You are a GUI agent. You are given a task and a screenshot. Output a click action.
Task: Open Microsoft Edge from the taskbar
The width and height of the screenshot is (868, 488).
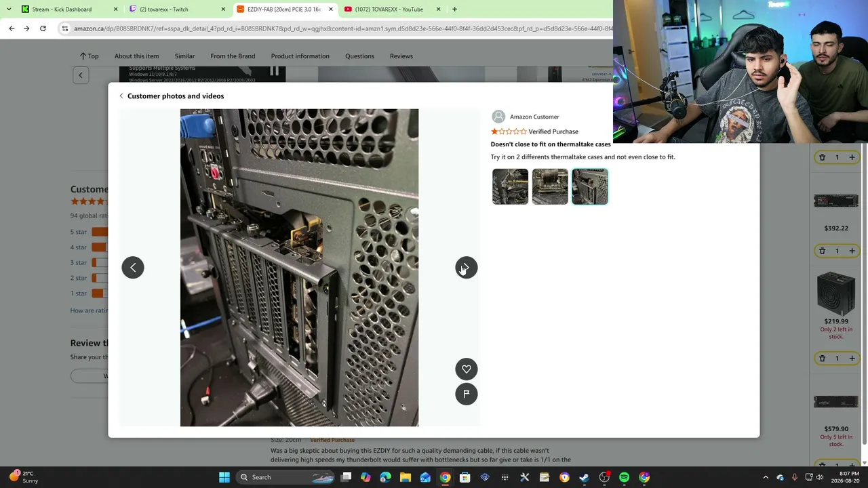pyautogui.click(x=385, y=477)
